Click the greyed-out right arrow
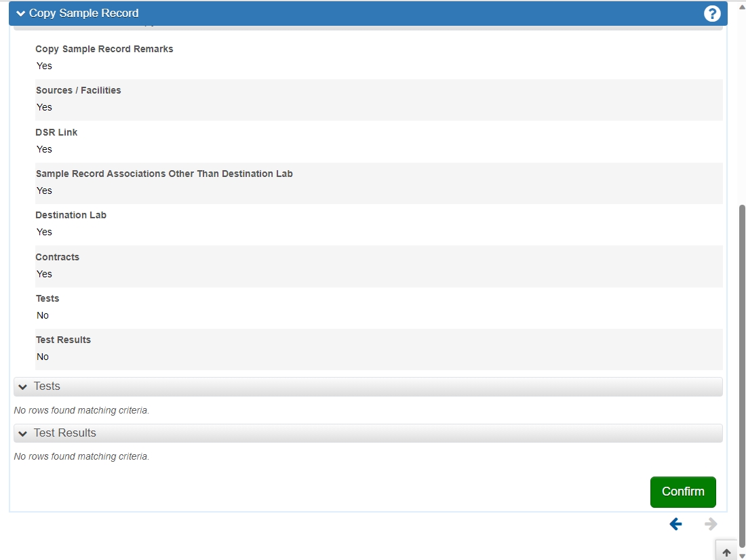The width and height of the screenshot is (746, 560). [x=711, y=524]
